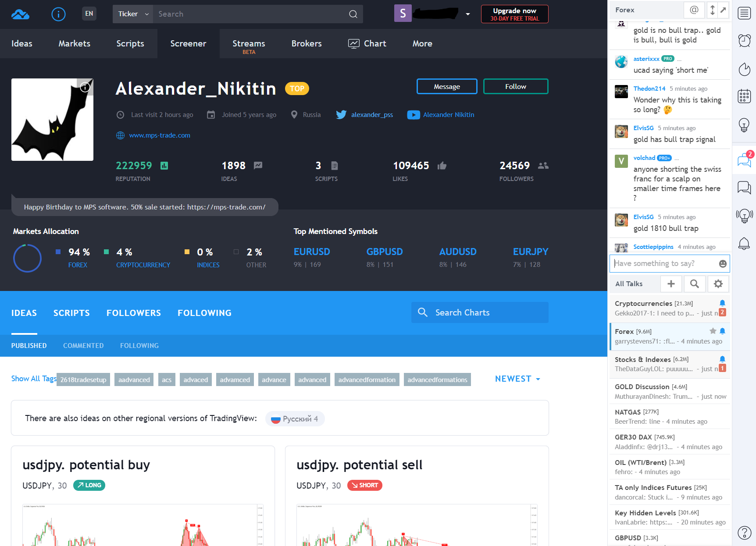Viewport: 756px width, 546px height.
Task: Open the NATGAS chat room
Action: coord(670,417)
